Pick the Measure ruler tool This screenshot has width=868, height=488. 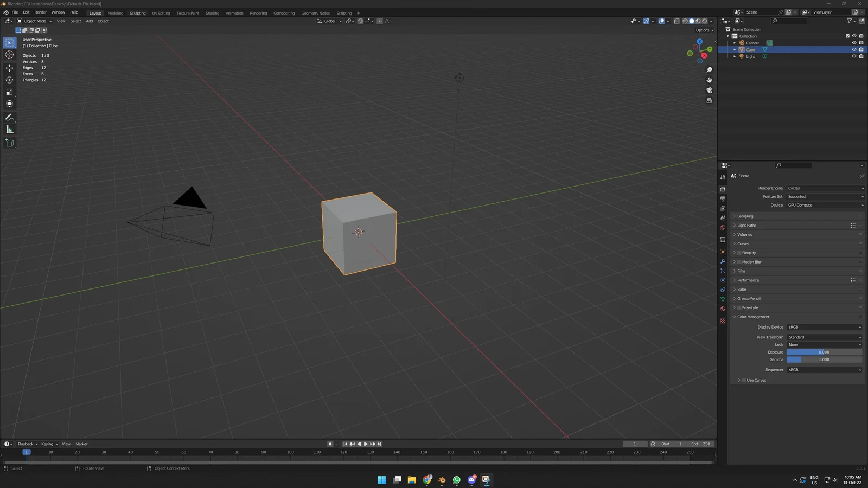pyautogui.click(x=9, y=130)
